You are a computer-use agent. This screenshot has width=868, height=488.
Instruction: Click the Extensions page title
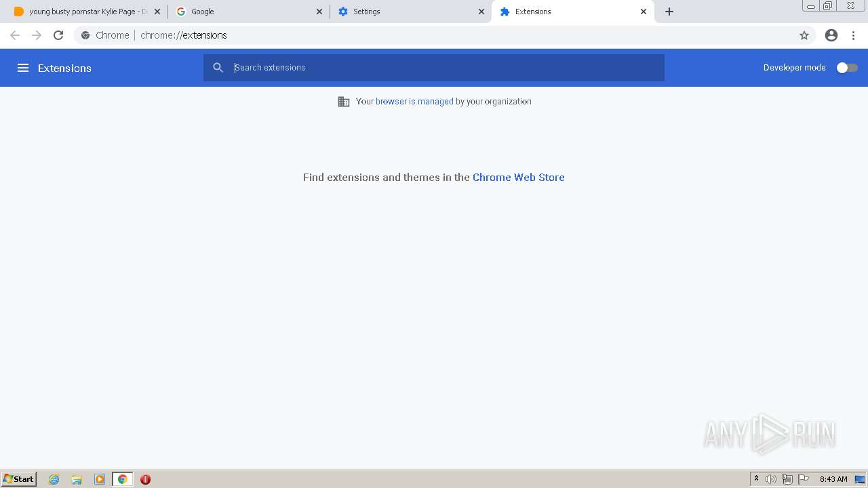point(64,68)
